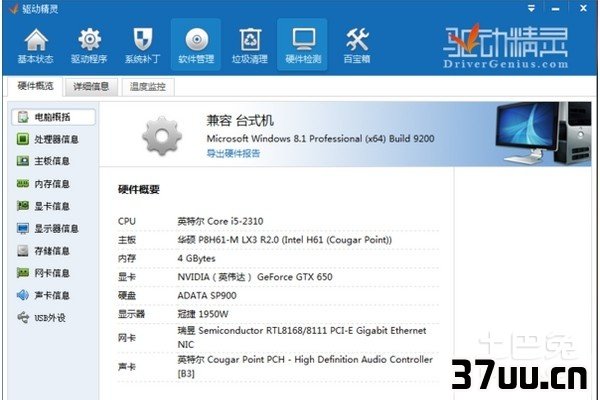Select the 声卡信息 sidebar item
Viewport: 600px width, 400px height.
pos(43,295)
